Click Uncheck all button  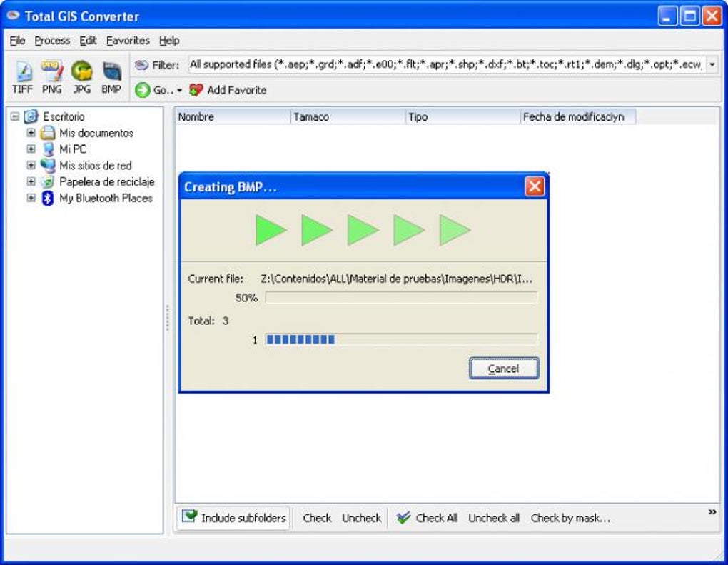pyautogui.click(x=493, y=518)
